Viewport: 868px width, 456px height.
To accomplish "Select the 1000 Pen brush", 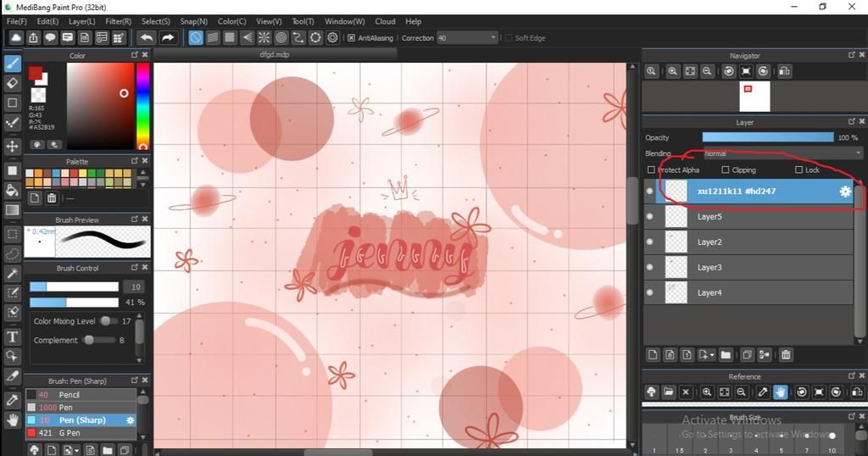I will pyautogui.click(x=81, y=408).
